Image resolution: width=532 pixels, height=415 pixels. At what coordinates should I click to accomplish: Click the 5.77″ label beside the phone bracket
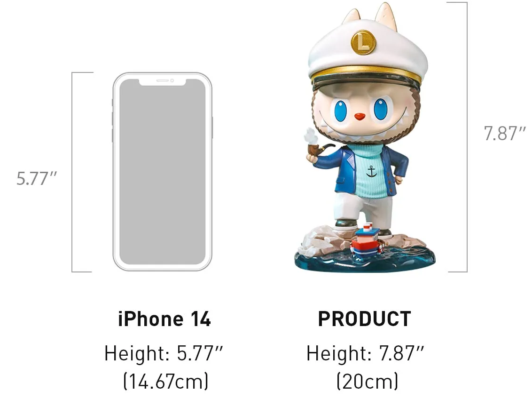[x=37, y=178]
